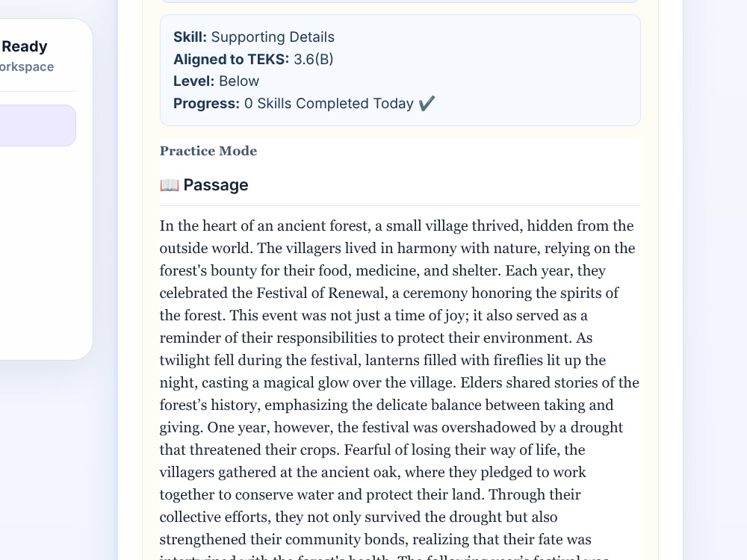Click the divider line under the Passage heading

pos(400,206)
